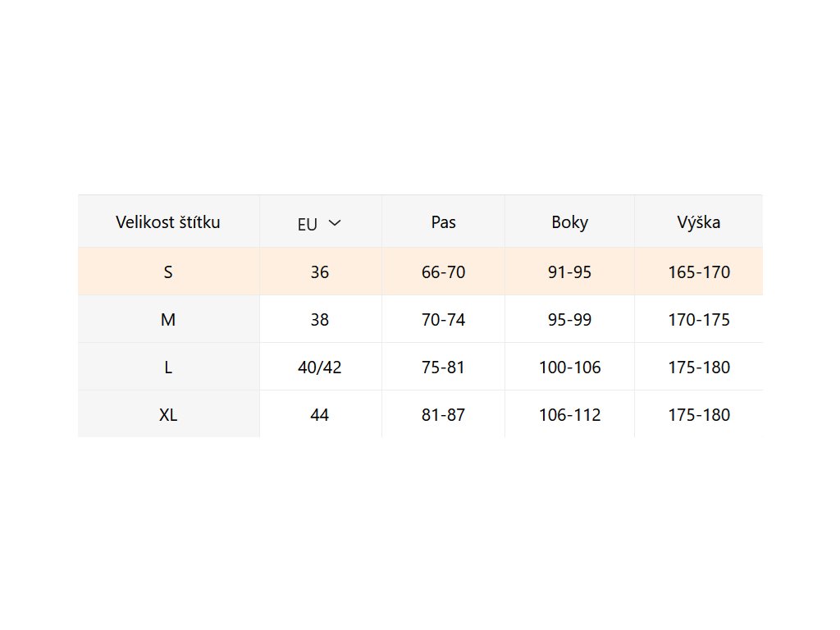Click EU size 44 cell
840x630 pixels.
point(320,415)
